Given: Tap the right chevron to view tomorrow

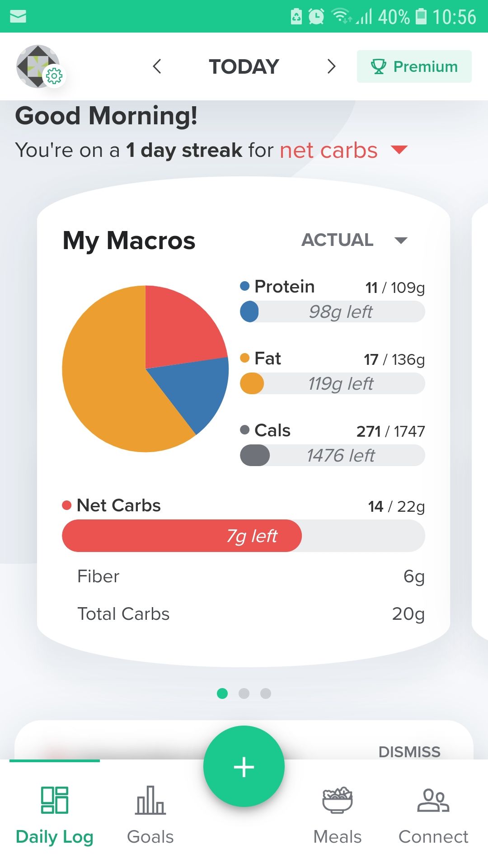Looking at the screenshot, I should (331, 66).
